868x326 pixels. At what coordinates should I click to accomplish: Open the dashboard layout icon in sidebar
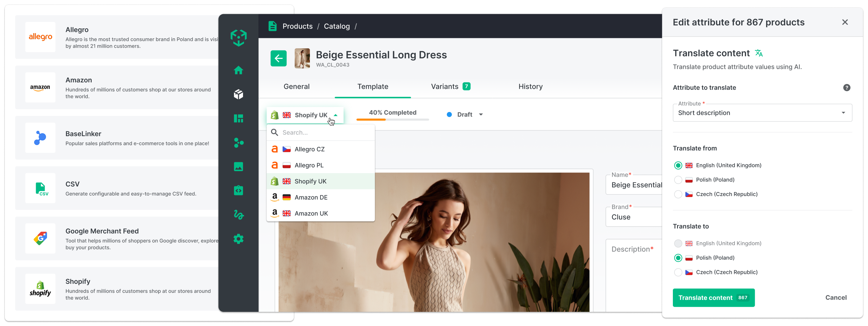tap(238, 118)
